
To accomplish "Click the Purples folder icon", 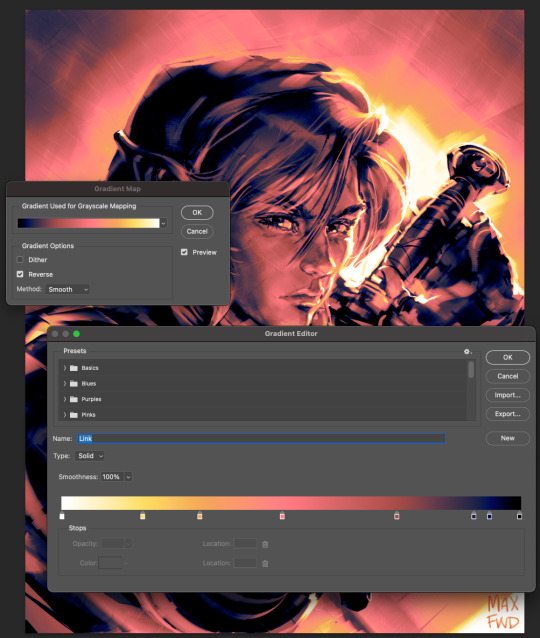I will [74, 399].
